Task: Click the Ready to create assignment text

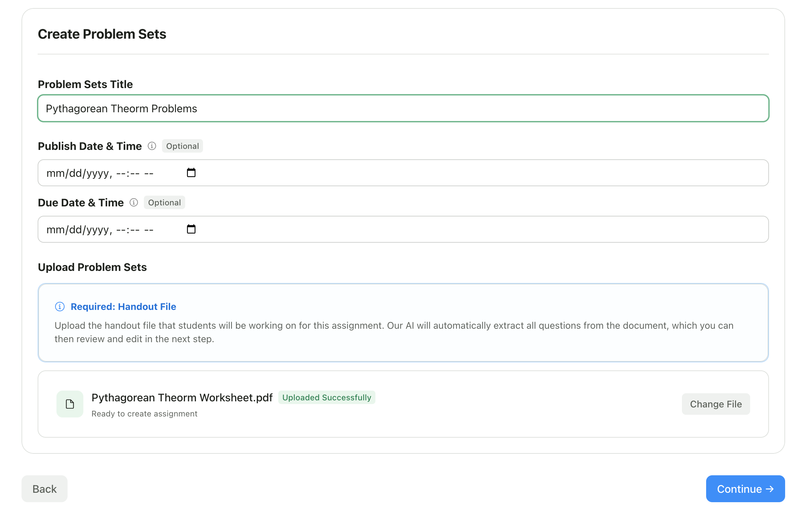Action: tap(145, 414)
